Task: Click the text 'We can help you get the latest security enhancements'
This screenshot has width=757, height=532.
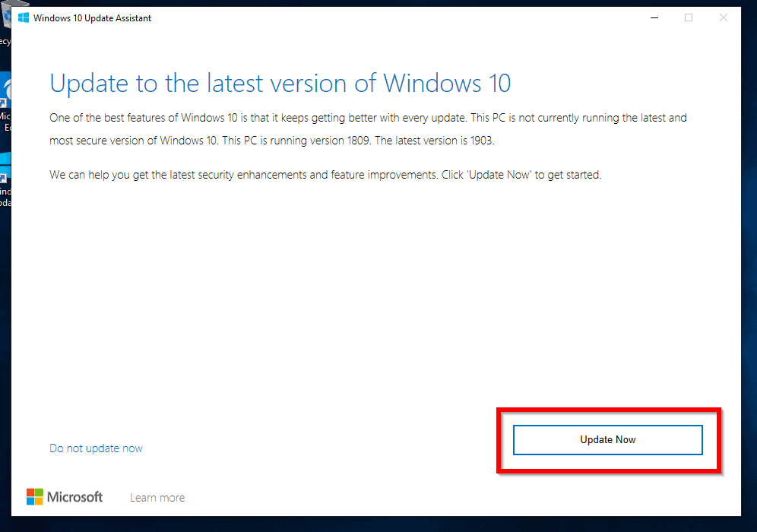Action: 178,175
